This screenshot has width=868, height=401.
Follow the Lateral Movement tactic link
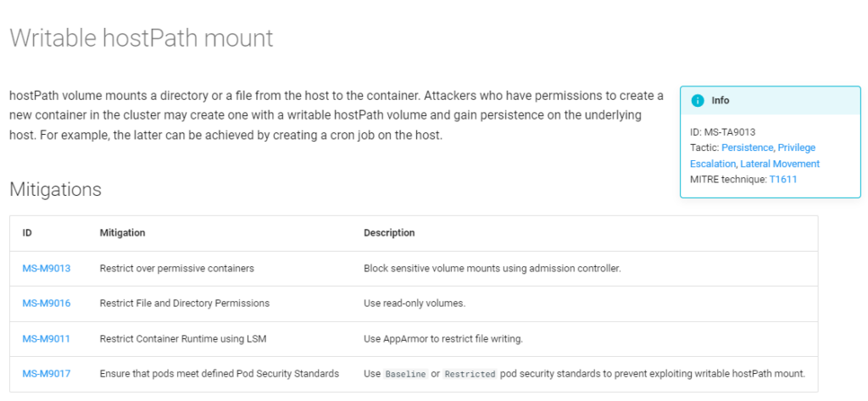pyautogui.click(x=779, y=164)
